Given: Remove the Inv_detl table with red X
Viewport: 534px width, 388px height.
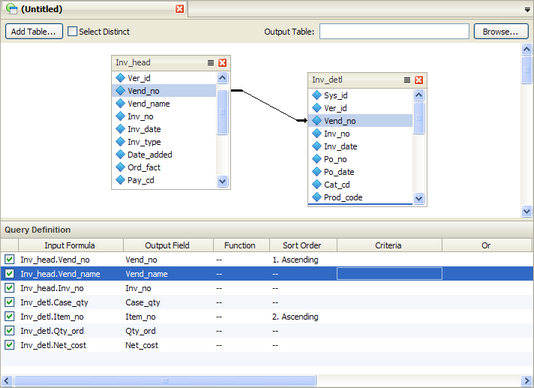Looking at the screenshot, I should point(419,80).
